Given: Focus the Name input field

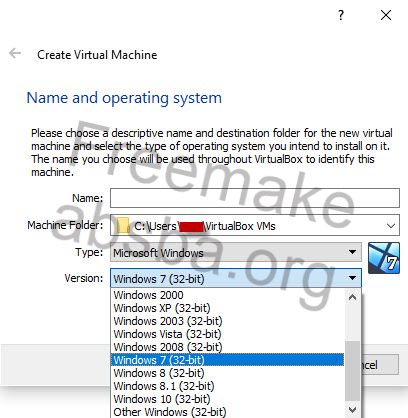Looking at the screenshot, I should (255, 198).
